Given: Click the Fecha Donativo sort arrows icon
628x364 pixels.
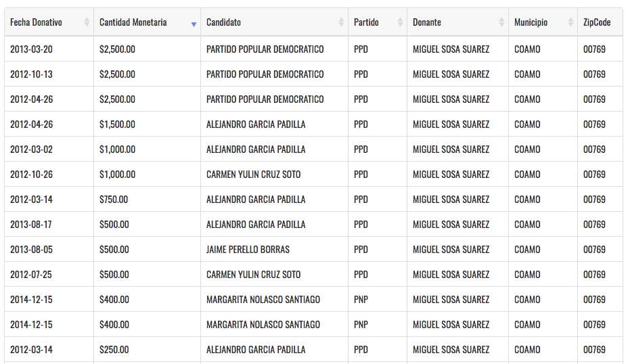Looking at the screenshot, I should point(87,22).
